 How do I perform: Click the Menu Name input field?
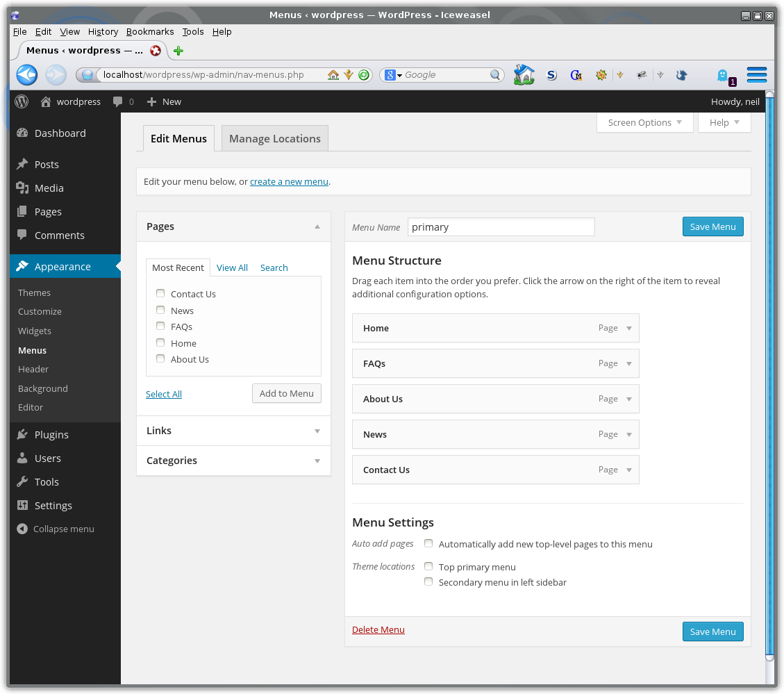pyautogui.click(x=501, y=227)
